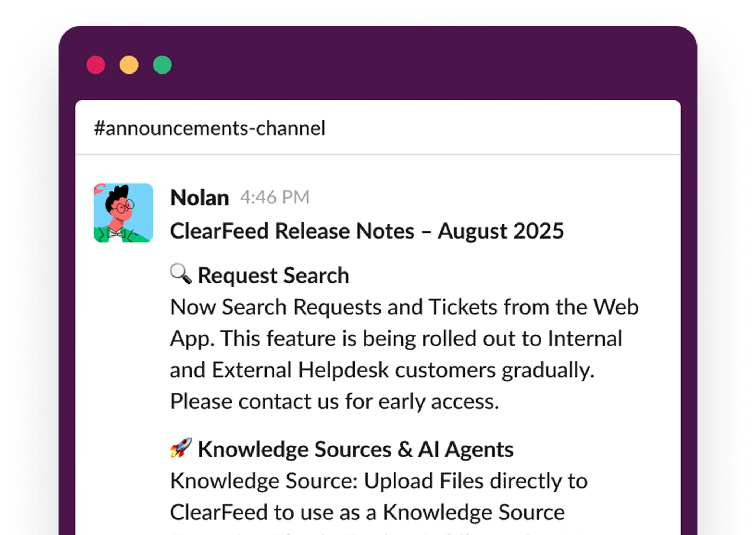The image size is (756, 535).
Task: Select the Request Search heading
Action: pyautogui.click(x=273, y=275)
